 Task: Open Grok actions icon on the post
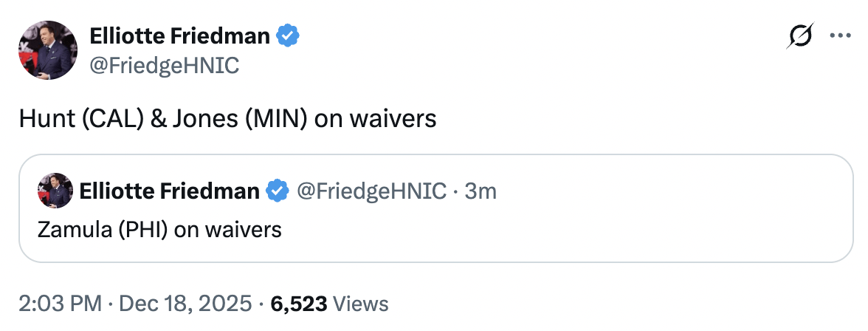click(x=801, y=36)
